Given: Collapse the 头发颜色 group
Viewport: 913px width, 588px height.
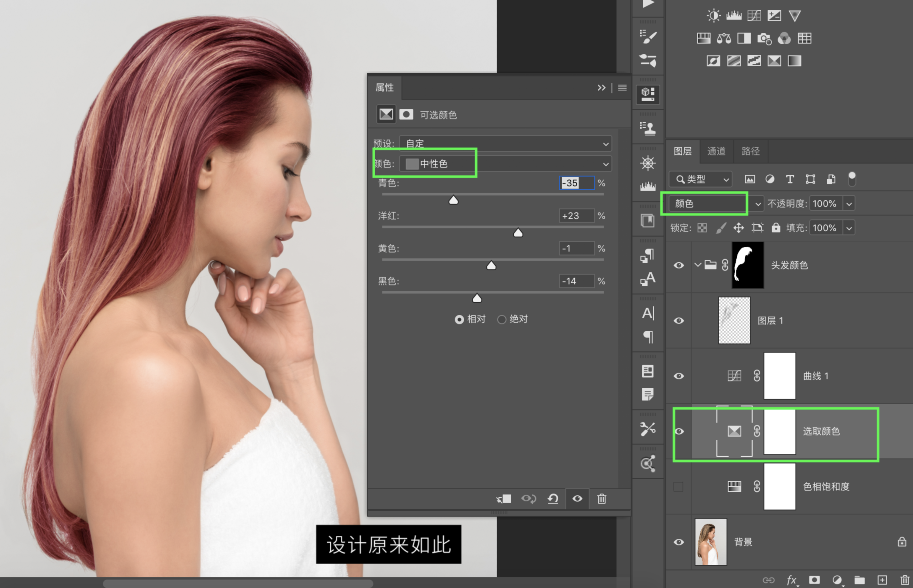Looking at the screenshot, I should (698, 265).
